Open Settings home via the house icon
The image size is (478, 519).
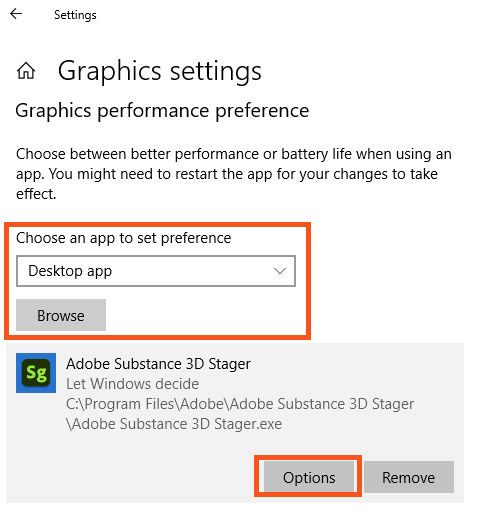point(26,71)
